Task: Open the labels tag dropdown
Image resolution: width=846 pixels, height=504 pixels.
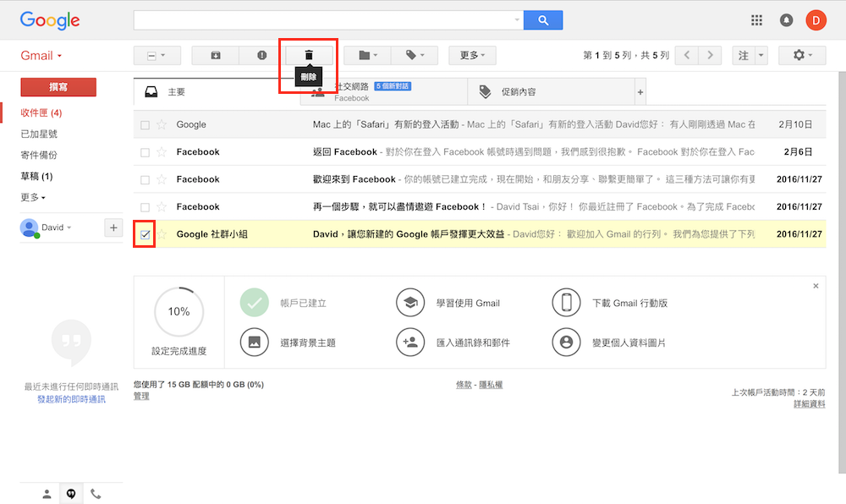Action: point(415,55)
